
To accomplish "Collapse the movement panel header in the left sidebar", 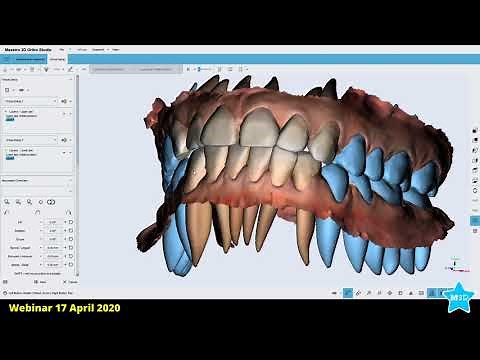I will 70,180.
